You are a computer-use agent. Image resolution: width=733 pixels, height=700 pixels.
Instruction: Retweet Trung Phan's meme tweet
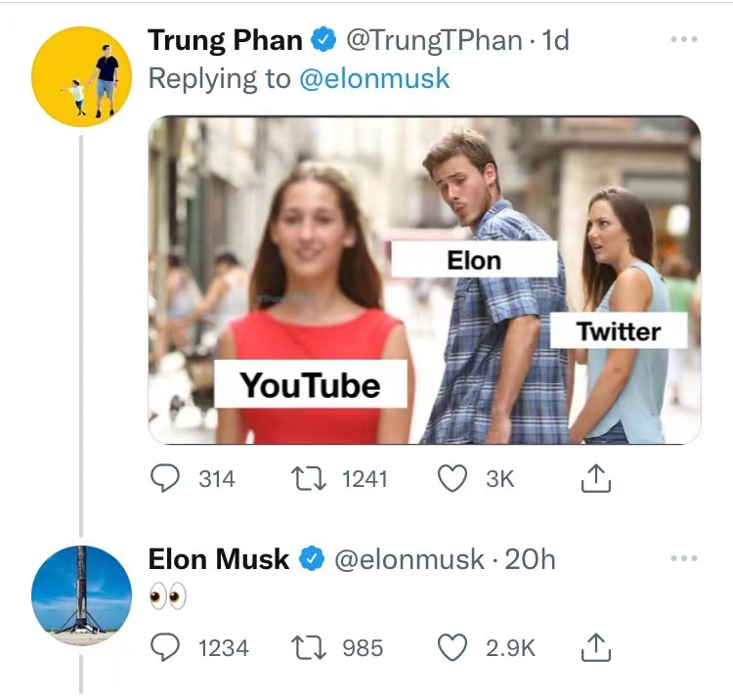pos(308,479)
